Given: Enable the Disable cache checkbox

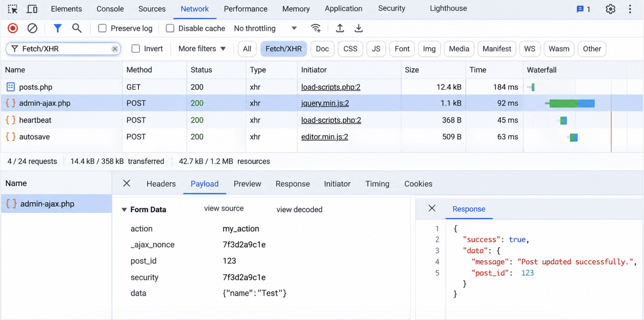Looking at the screenshot, I should pos(170,28).
